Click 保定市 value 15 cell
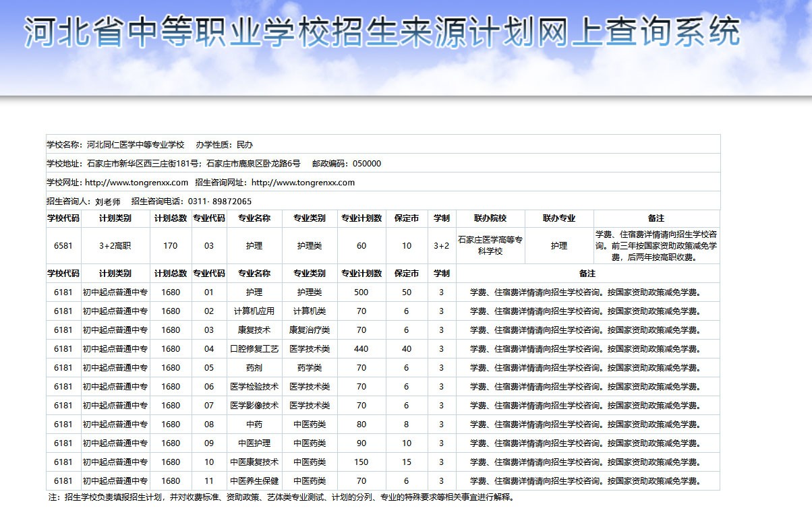The image size is (812, 531). [407, 462]
